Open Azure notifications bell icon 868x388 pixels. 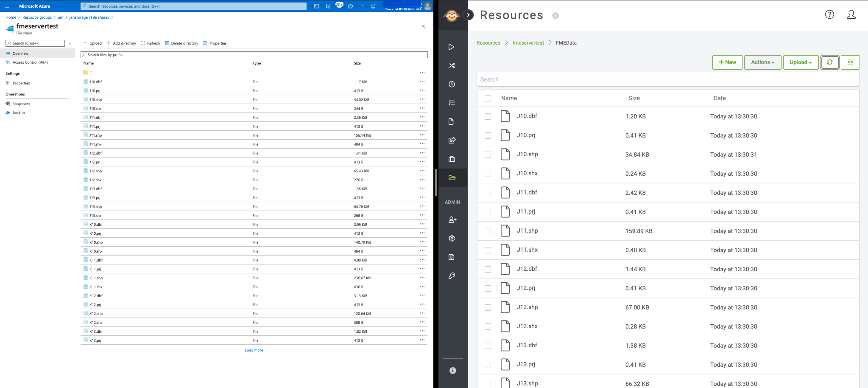pyautogui.click(x=338, y=6)
